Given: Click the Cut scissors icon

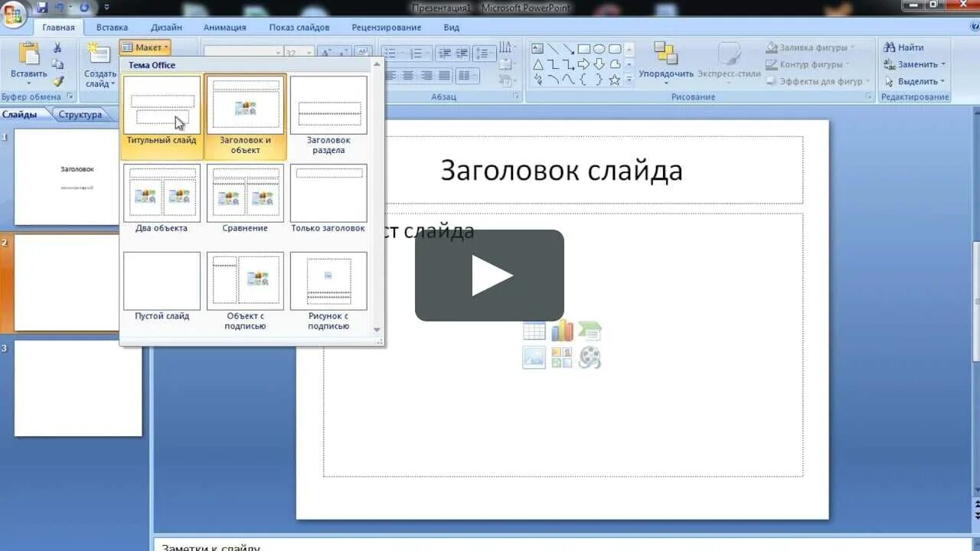Looking at the screenshot, I should (x=57, y=47).
